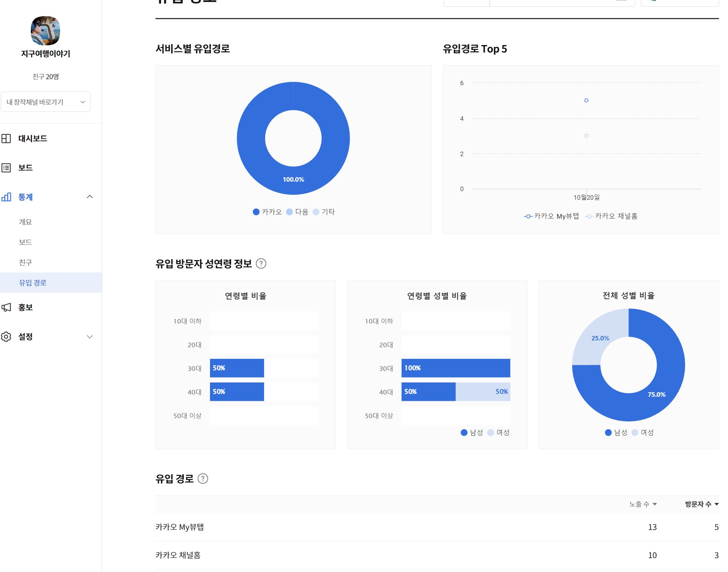Open 내 창작채널 바로가기 dropdown
This screenshot has height=572, width=728.
[45, 102]
